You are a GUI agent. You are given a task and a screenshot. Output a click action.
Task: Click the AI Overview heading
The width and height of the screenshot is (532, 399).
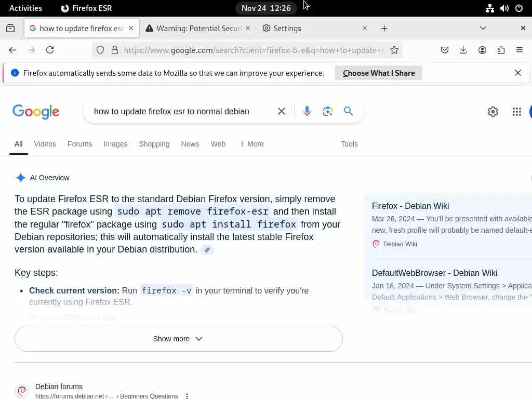(49, 178)
